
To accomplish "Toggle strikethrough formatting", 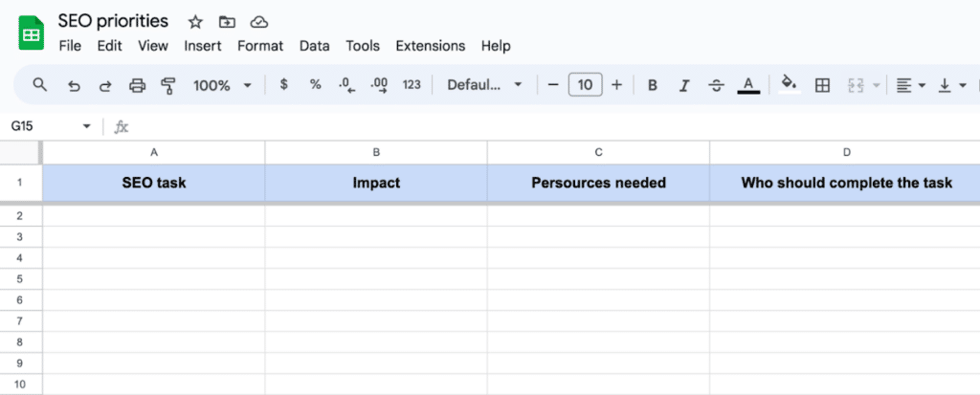I will [x=716, y=85].
